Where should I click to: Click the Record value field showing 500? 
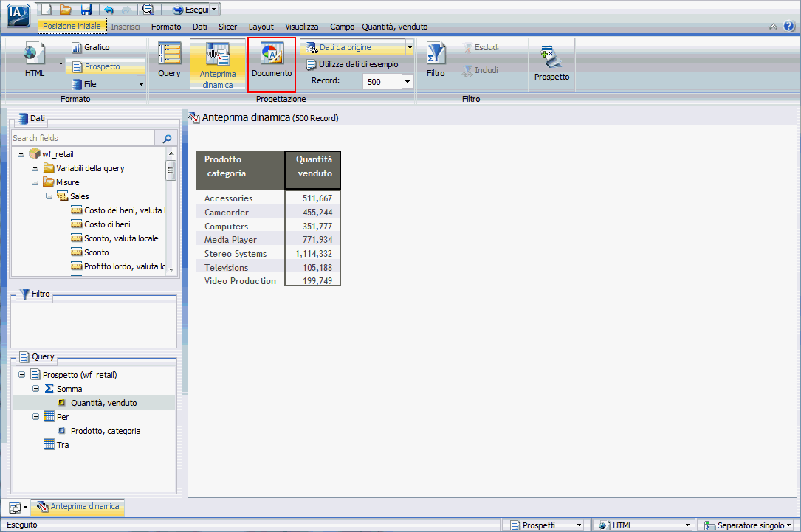coord(382,82)
